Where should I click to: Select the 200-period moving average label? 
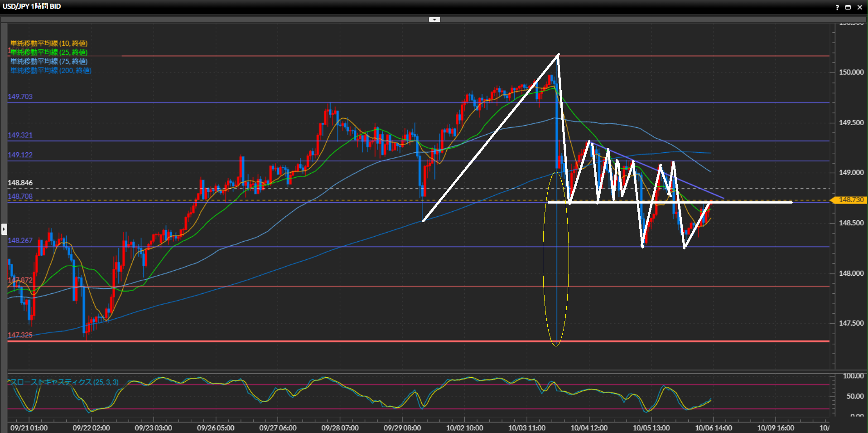tap(51, 71)
